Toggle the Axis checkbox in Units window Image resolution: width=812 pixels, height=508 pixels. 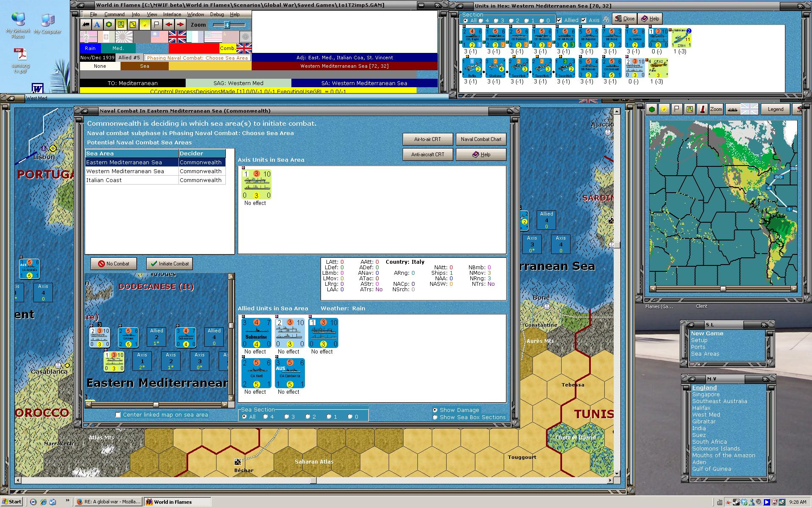[x=584, y=20]
